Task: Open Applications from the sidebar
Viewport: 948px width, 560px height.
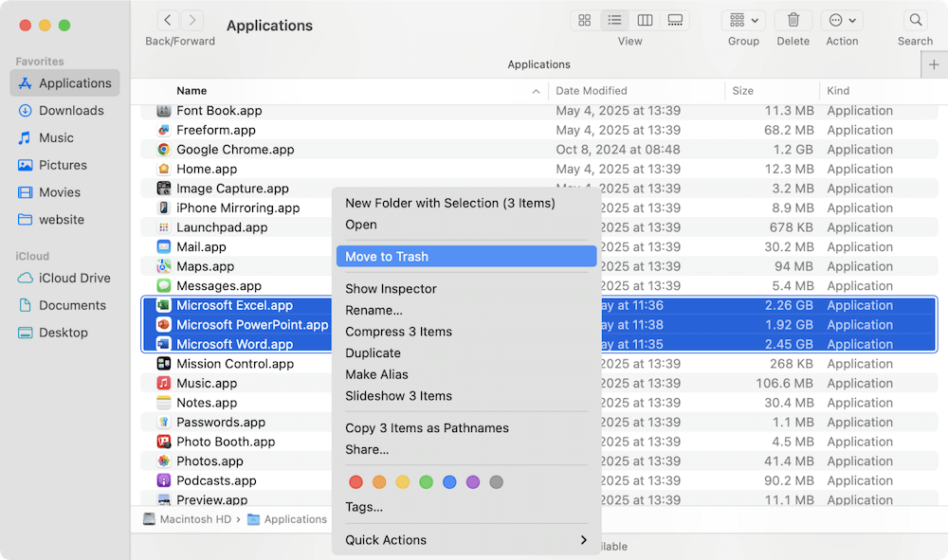Action: [72, 82]
